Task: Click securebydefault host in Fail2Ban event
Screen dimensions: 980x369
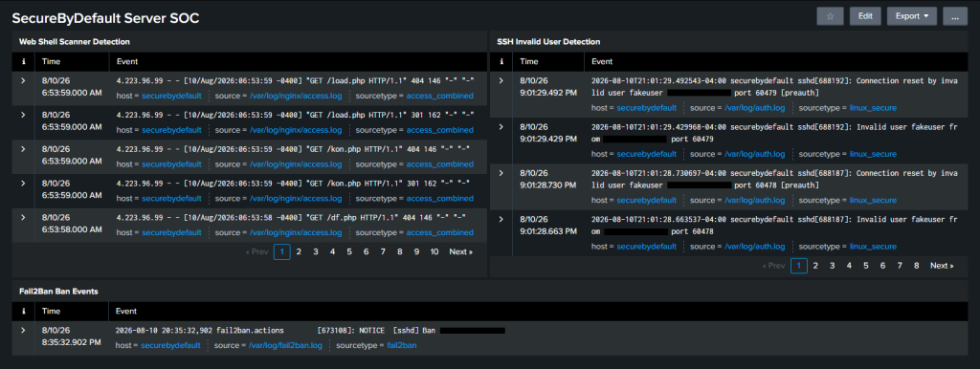Action: 170,345
